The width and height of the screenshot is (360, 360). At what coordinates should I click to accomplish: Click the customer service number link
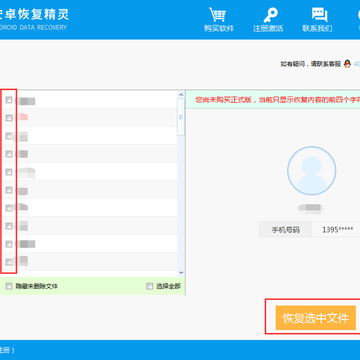357,64
